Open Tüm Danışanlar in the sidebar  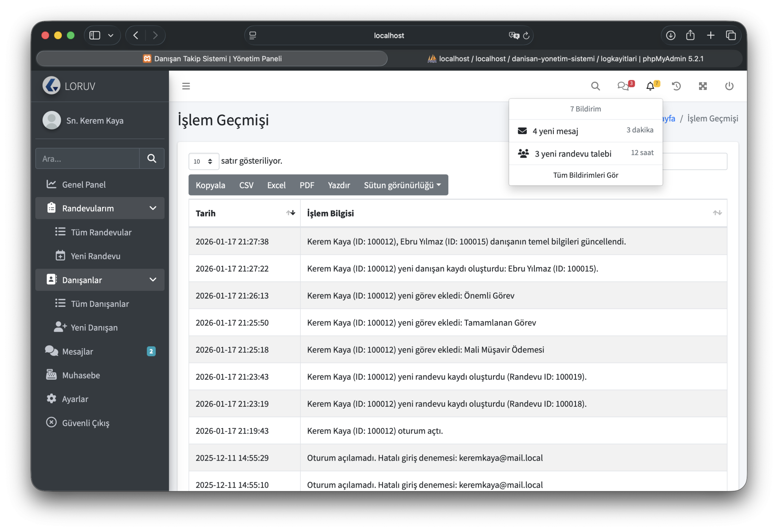click(x=100, y=304)
